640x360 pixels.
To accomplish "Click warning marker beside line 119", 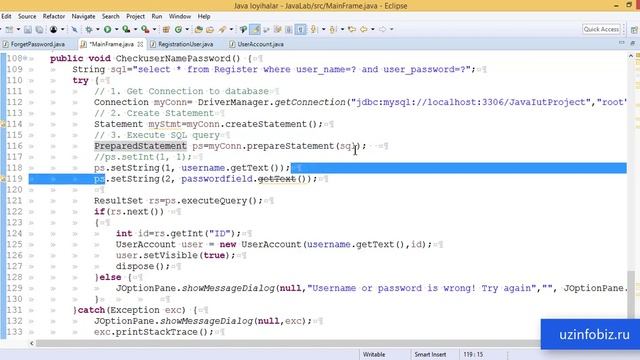I will [x=2, y=179].
